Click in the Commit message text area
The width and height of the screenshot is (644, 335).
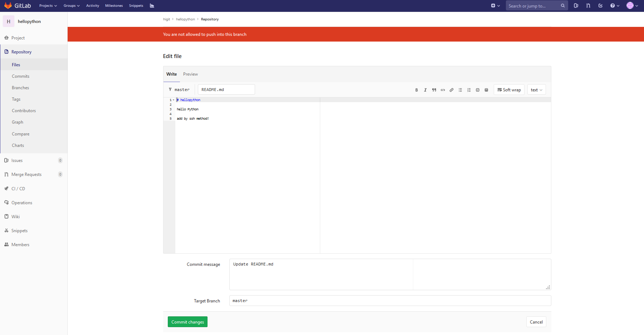(390, 274)
